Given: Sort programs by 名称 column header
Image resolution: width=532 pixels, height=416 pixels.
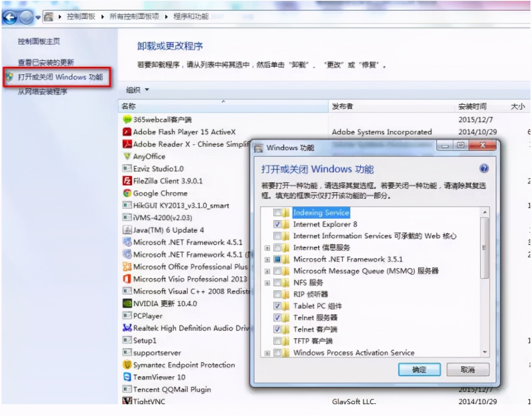Looking at the screenshot, I should (223, 106).
